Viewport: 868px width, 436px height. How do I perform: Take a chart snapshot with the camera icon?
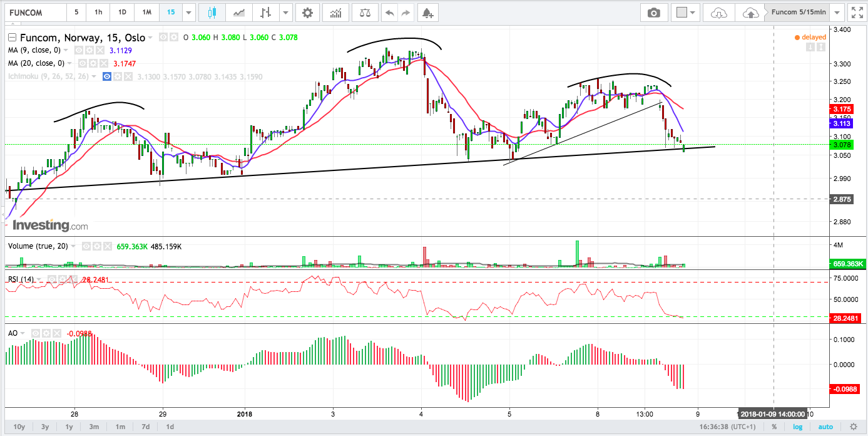pyautogui.click(x=654, y=13)
